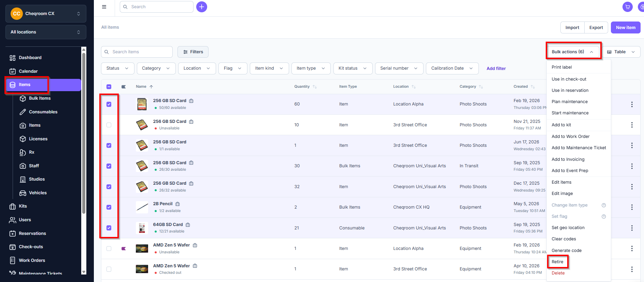Click the purple plus quick-add button

[x=202, y=7]
